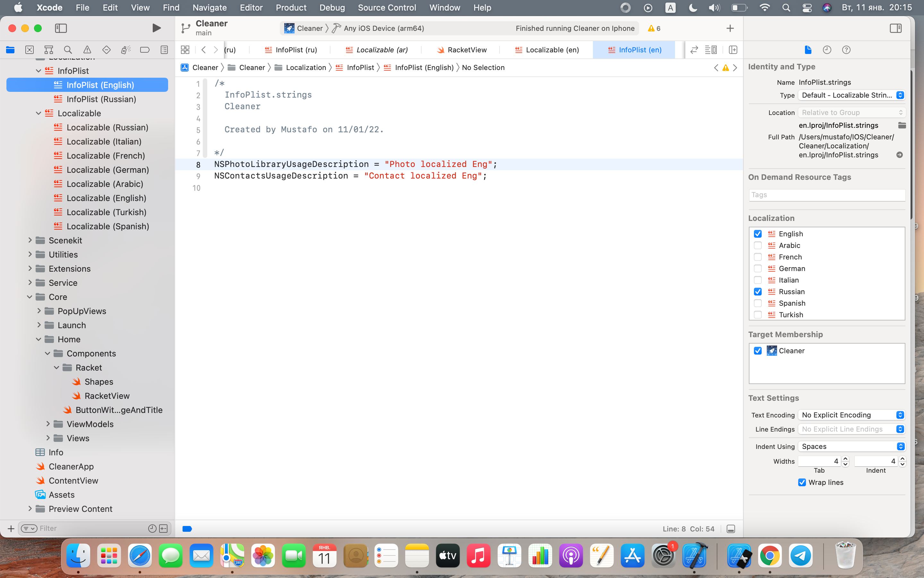This screenshot has width=924, height=578.
Task: Enable Arabic localization
Action: pos(758,245)
